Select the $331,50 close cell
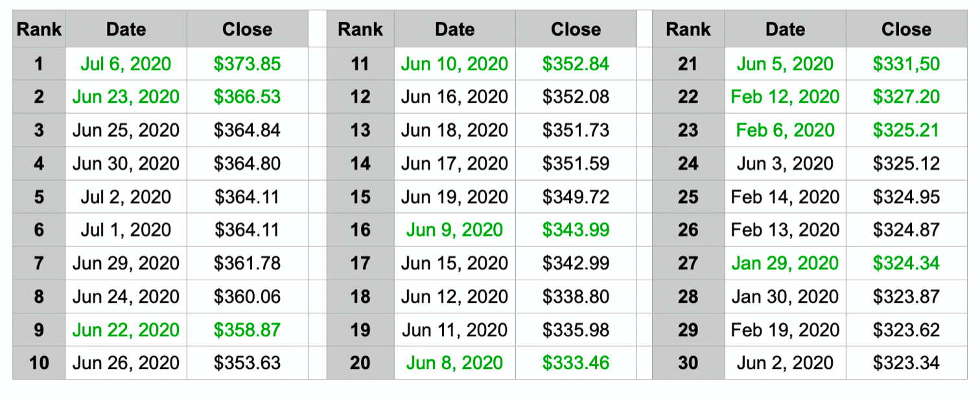980x397 pixels. coord(906,64)
